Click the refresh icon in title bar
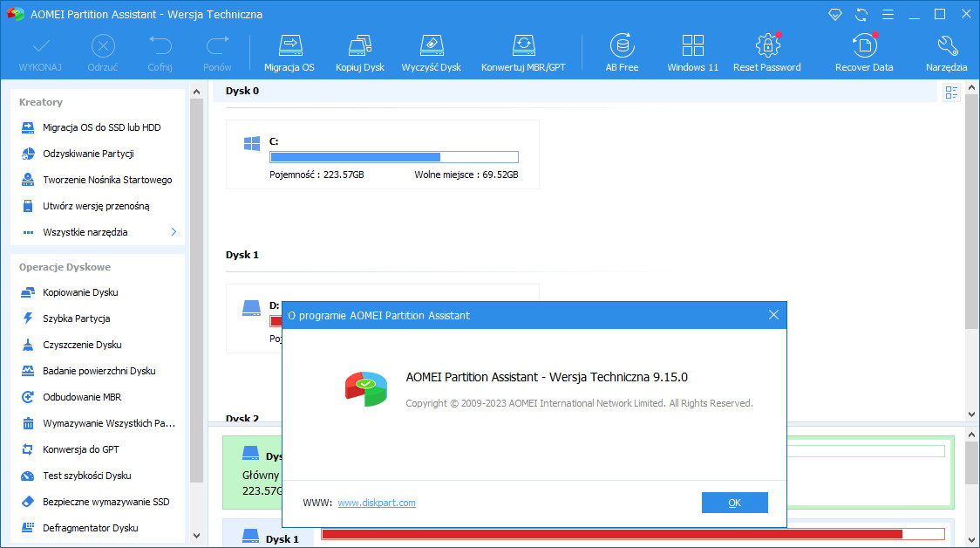 [x=861, y=14]
